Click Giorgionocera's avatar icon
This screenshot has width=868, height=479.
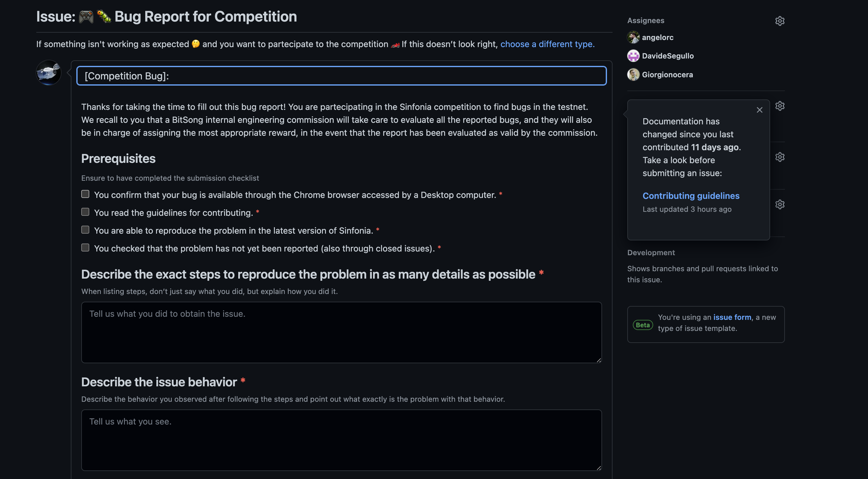[633, 74]
